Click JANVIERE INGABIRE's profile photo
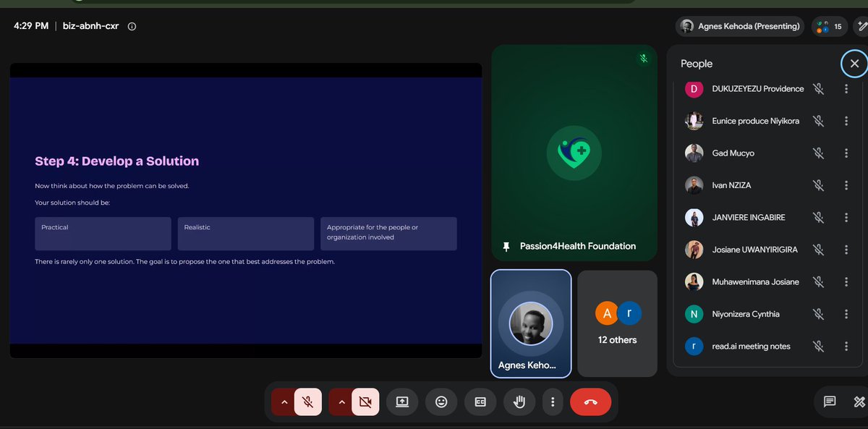Image resolution: width=868 pixels, height=429 pixels. (694, 217)
